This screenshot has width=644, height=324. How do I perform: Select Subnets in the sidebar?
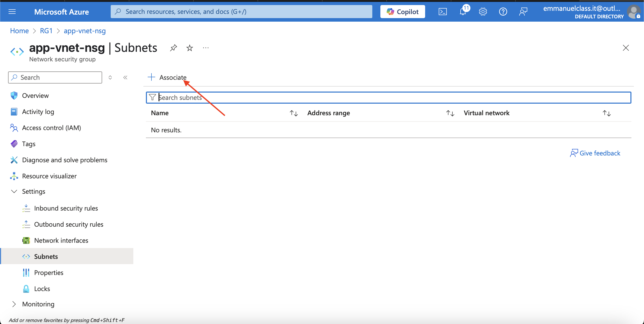click(x=67, y=256)
